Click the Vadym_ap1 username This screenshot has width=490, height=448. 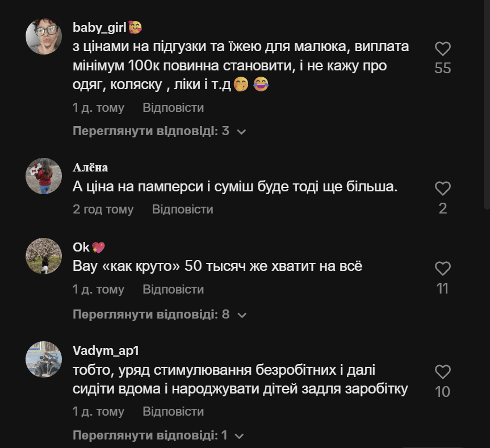(x=106, y=350)
